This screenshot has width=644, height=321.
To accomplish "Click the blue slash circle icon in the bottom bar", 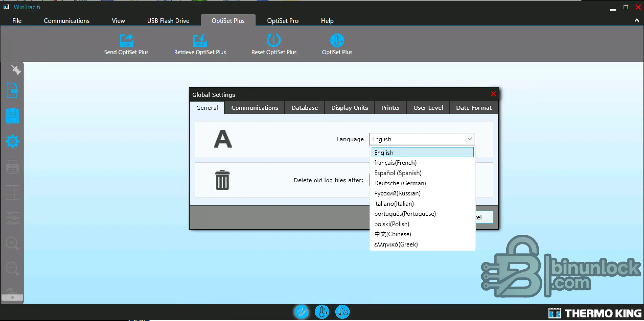I will click(301, 312).
